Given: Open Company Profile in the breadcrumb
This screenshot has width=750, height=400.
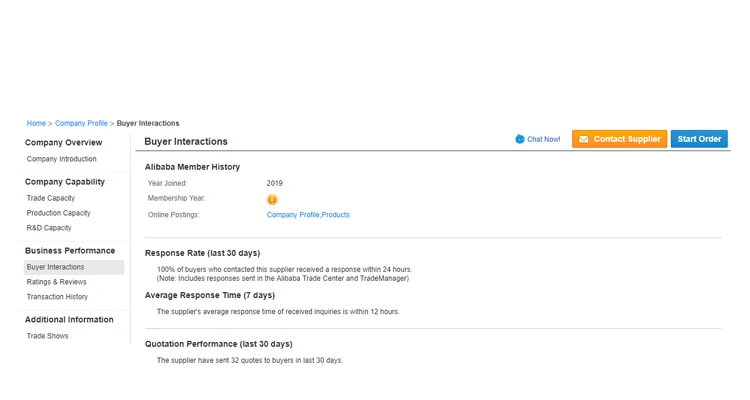Looking at the screenshot, I should 81,123.
